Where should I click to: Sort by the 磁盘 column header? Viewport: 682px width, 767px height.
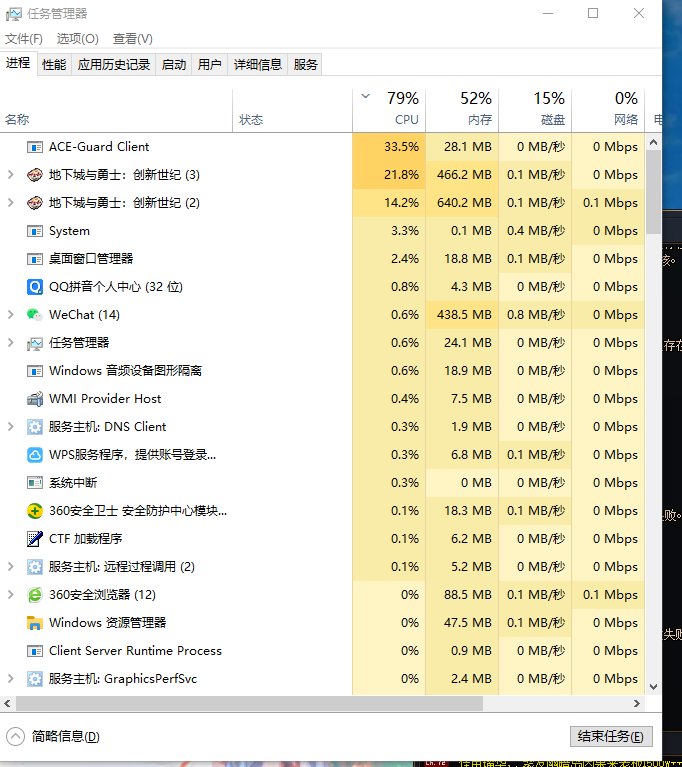click(x=535, y=111)
